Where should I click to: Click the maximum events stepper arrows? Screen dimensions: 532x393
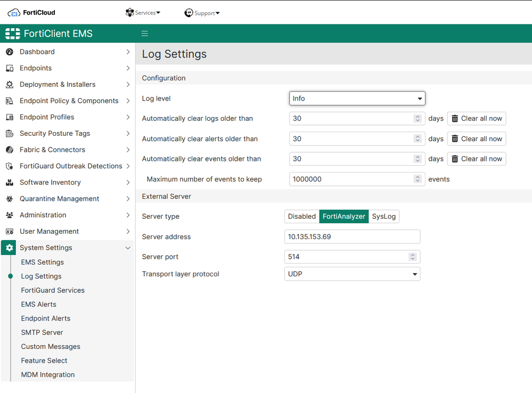[x=418, y=179]
